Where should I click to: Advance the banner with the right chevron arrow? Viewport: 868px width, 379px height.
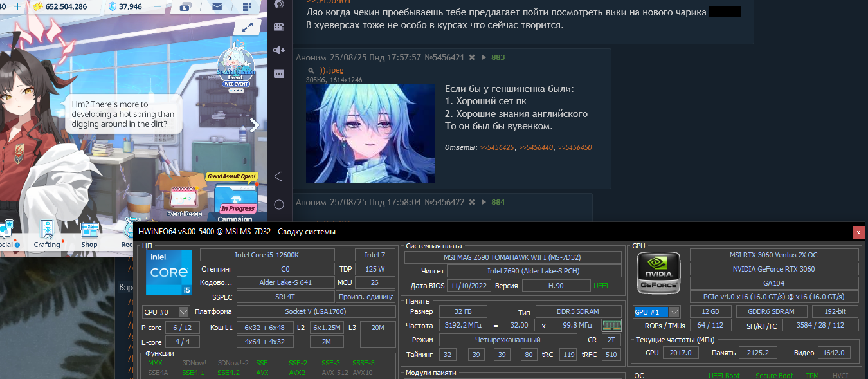pos(255,125)
